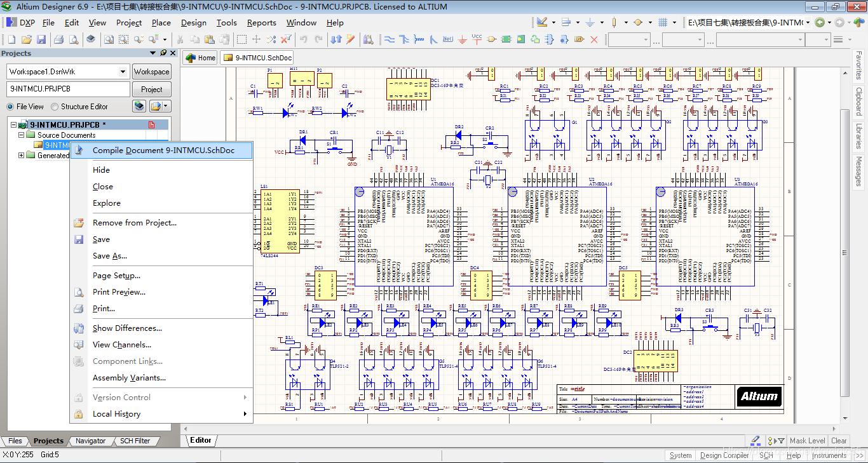This screenshot has height=463, width=868.
Task: Click the Project button
Action: click(151, 90)
